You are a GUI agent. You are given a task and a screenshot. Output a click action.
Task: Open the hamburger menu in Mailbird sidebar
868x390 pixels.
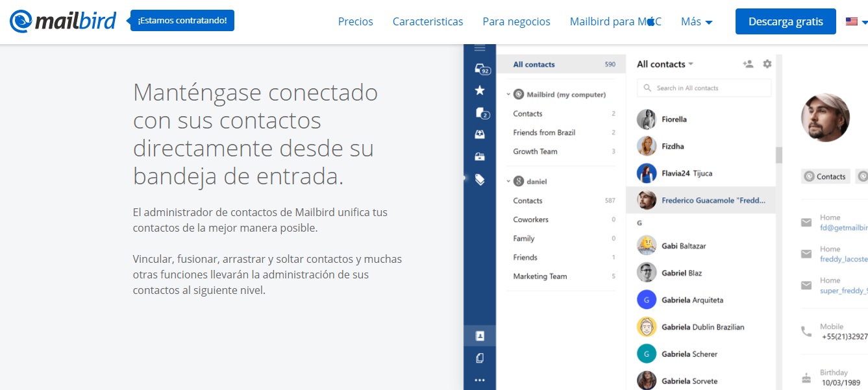pyautogui.click(x=480, y=48)
